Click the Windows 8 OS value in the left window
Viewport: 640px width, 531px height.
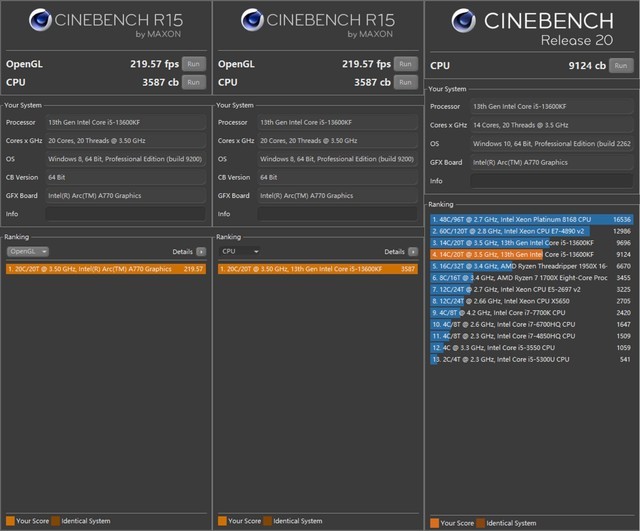tap(125, 159)
